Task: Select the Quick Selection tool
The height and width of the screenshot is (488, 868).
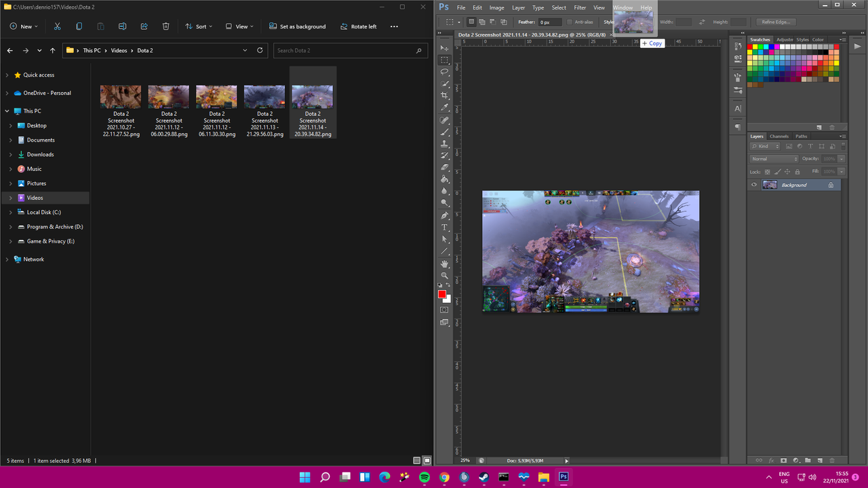Action: point(445,83)
